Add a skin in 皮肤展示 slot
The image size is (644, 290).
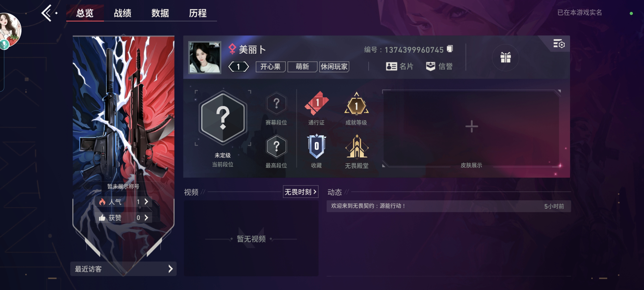(471, 126)
